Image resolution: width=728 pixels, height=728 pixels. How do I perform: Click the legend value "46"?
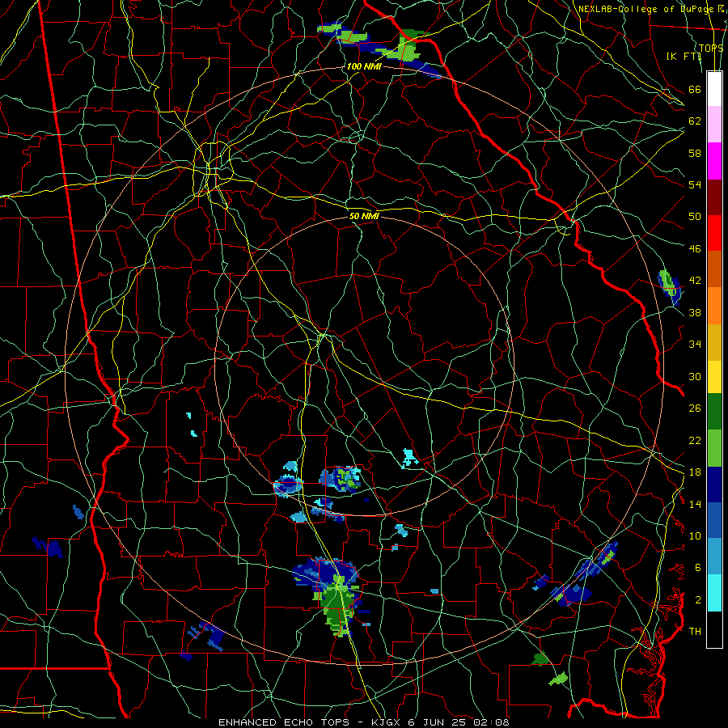[x=695, y=248]
